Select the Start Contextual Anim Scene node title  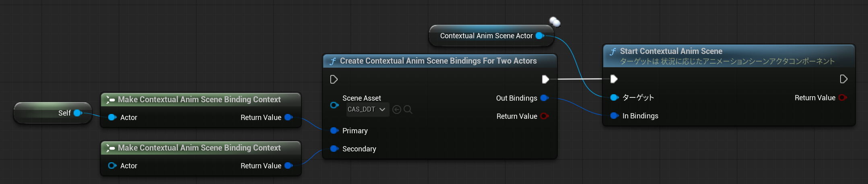coord(671,51)
